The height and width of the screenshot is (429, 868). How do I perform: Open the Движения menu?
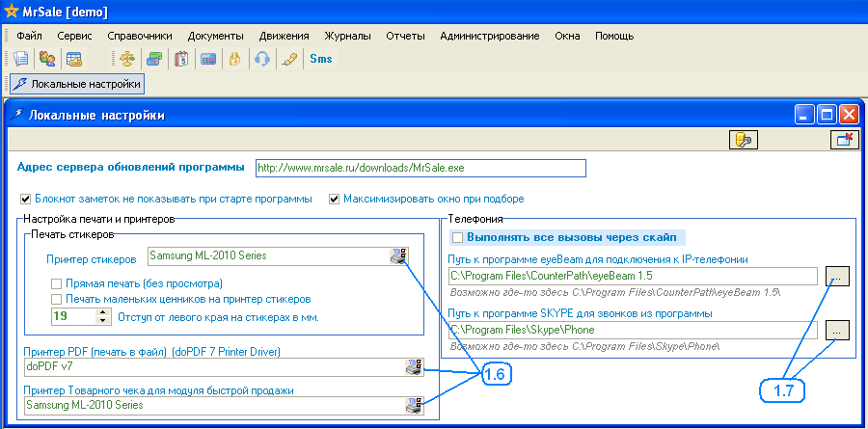[x=284, y=36]
